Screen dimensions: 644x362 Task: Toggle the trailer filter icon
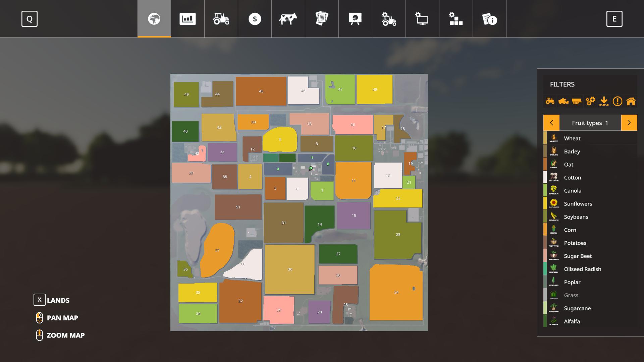pos(577,101)
